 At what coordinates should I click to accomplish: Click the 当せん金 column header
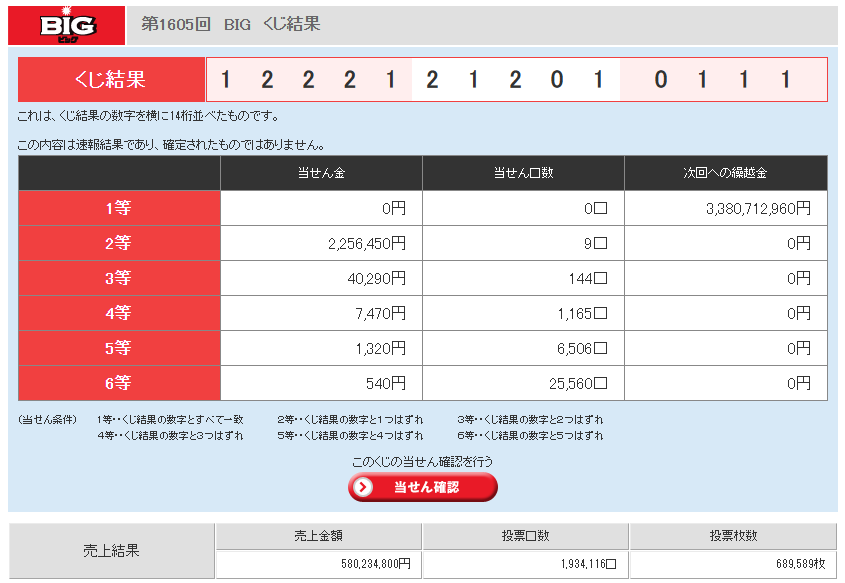click(x=321, y=173)
